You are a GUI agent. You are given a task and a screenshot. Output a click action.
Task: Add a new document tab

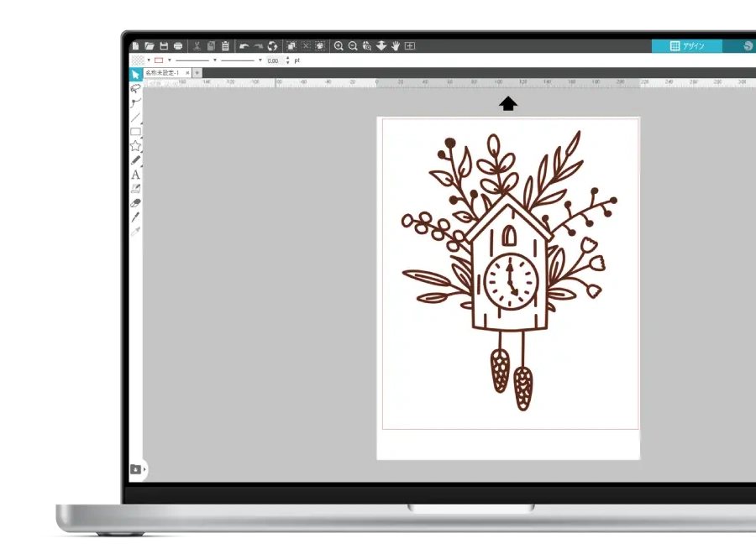pyautogui.click(x=197, y=73)
